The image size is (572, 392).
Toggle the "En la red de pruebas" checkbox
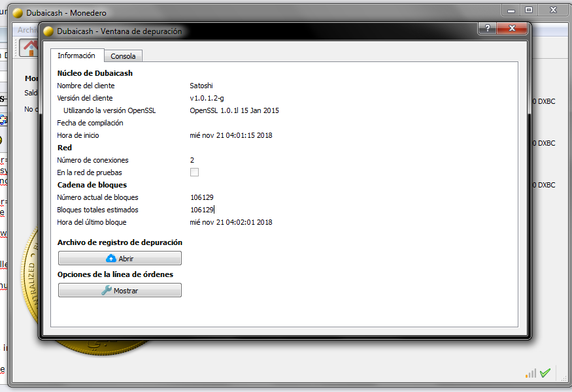click(x=194, y=172)
